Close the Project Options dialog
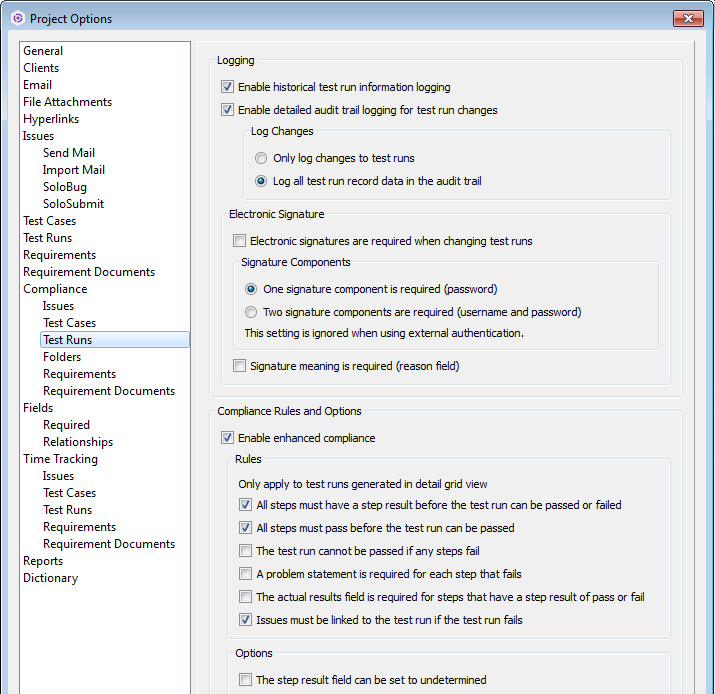This screenshot has width=715, height=694. coord(687,18)
